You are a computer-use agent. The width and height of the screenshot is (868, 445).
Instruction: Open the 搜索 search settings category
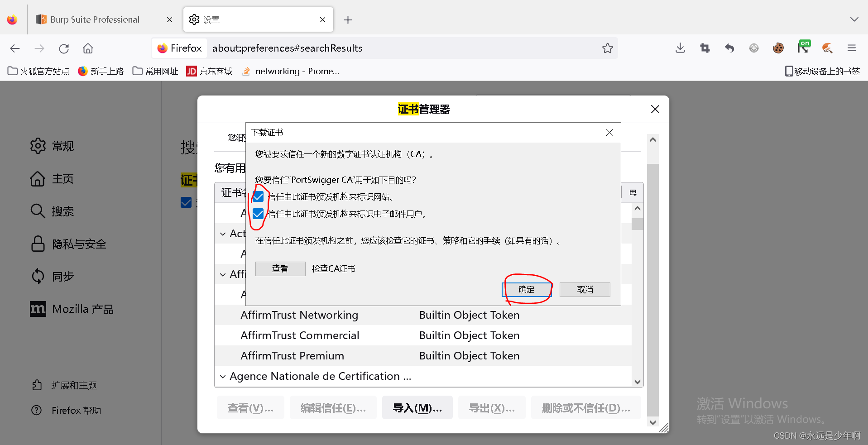click(52, 211)
